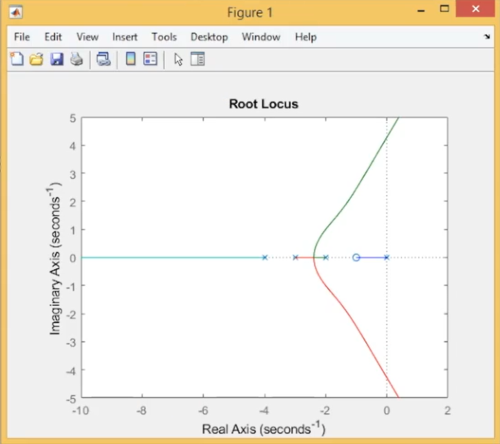Open the Insert menu
The image size is (500, 444).
click(125, 37)
